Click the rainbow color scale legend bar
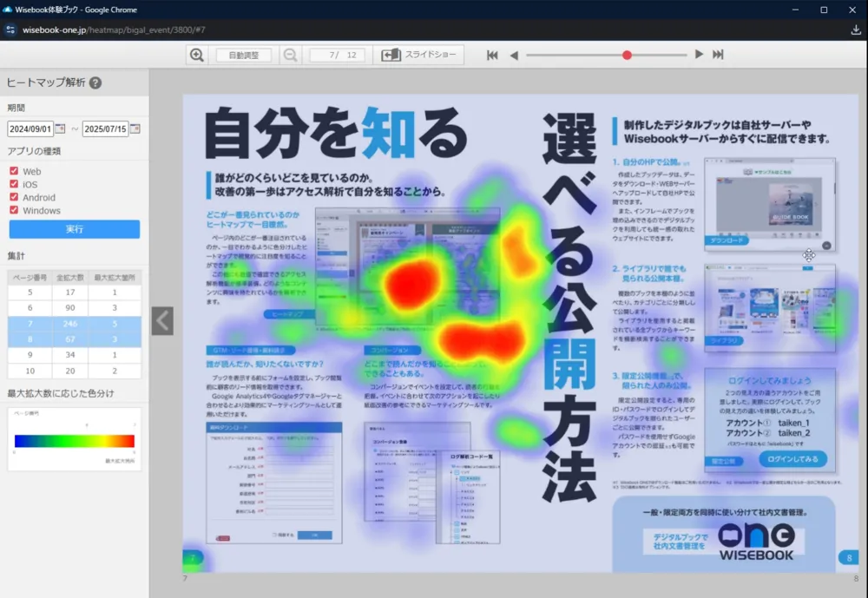Screen dimensions: 868x598 [x=74, y=441]
